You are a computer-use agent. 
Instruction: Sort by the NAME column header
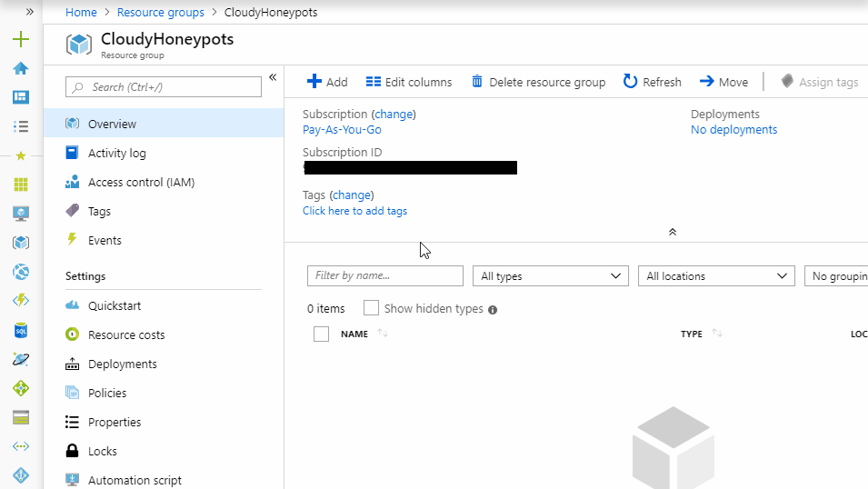click(x=354, y=334)
